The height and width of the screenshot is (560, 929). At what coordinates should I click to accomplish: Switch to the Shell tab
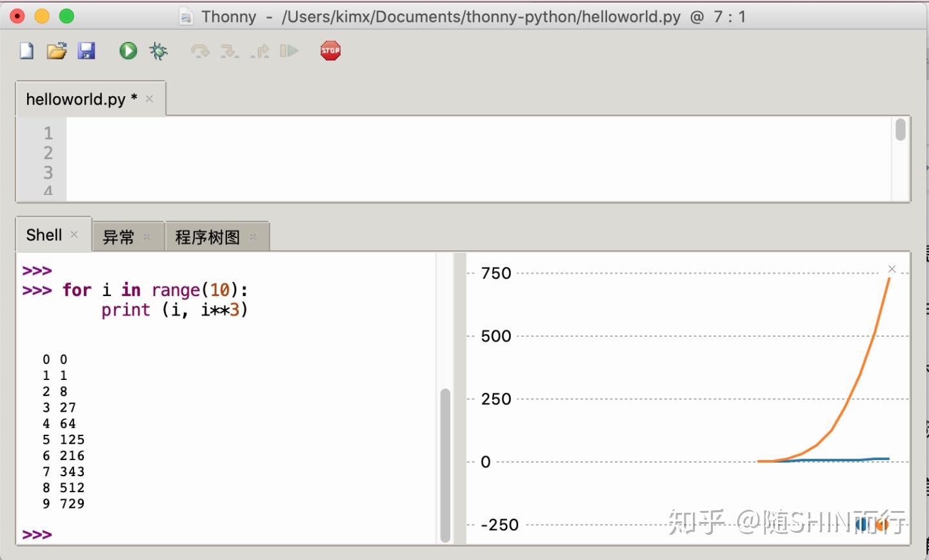point(43,235)
